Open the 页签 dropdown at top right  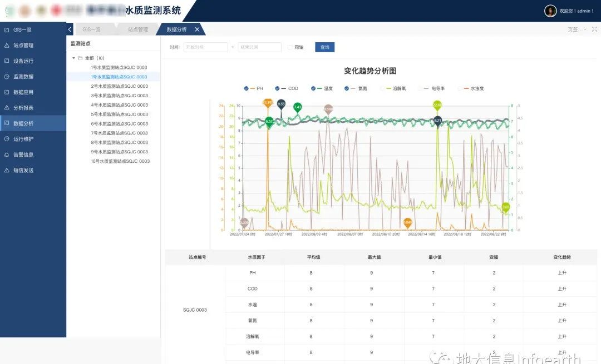(577, 29)
